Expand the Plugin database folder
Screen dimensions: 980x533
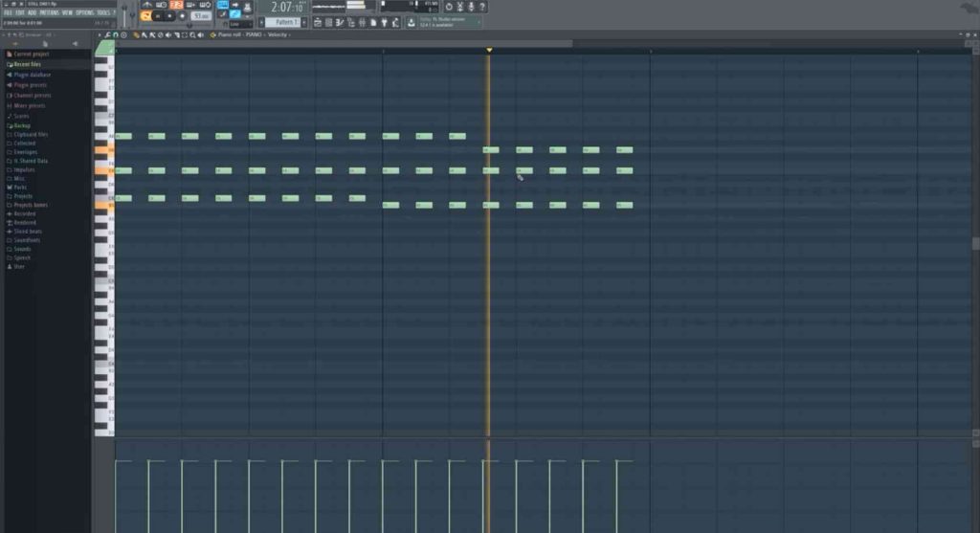point(32,75)
